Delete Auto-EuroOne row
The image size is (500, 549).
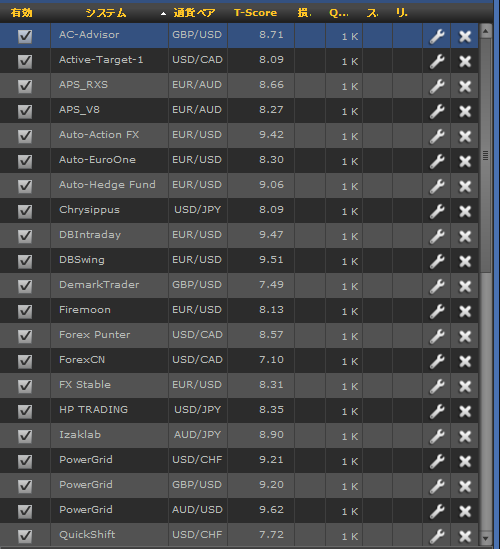click(465, 161)
